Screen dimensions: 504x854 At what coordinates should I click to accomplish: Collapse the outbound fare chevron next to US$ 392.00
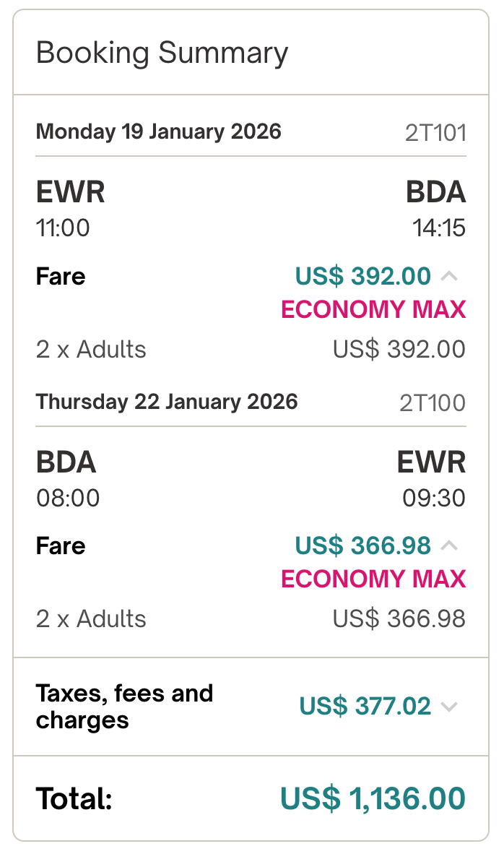click(449, 276)
